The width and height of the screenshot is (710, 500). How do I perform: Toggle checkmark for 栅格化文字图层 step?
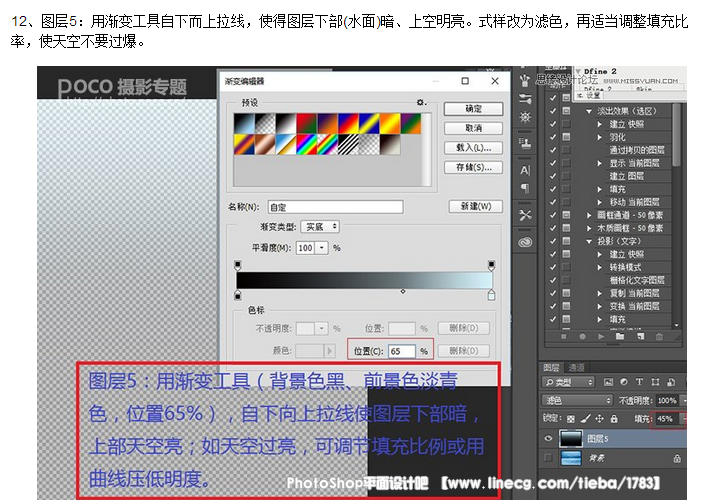(x=553, y=280)
